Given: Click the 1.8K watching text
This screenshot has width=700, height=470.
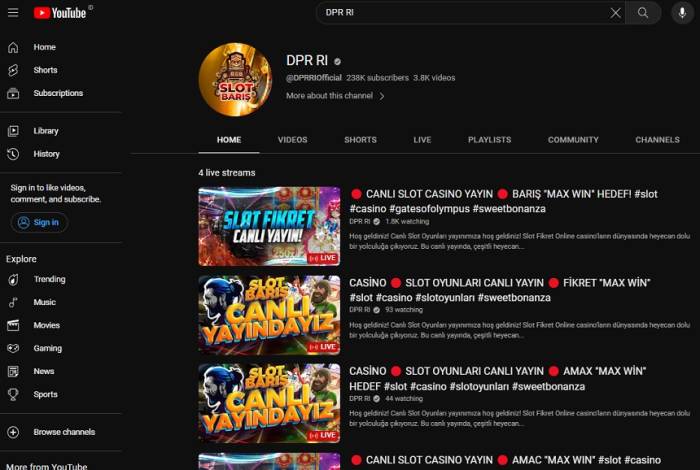Looking at the screenshot, I should (x=407, y=221).
